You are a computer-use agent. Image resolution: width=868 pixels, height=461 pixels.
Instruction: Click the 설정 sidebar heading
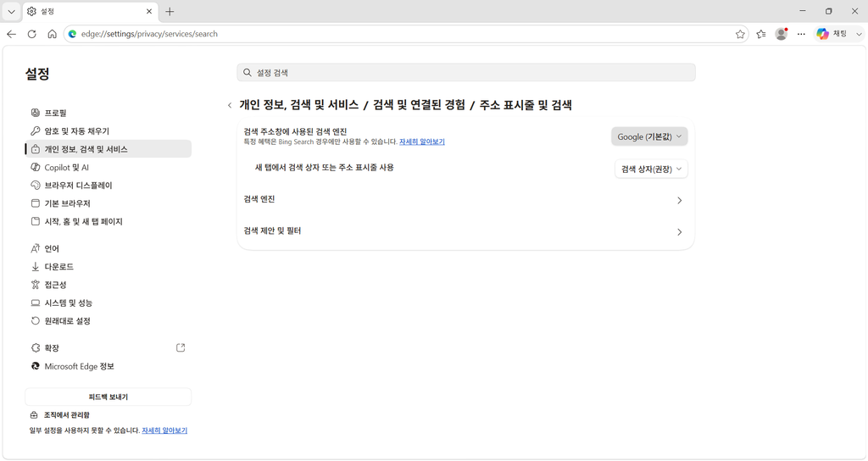37,74
